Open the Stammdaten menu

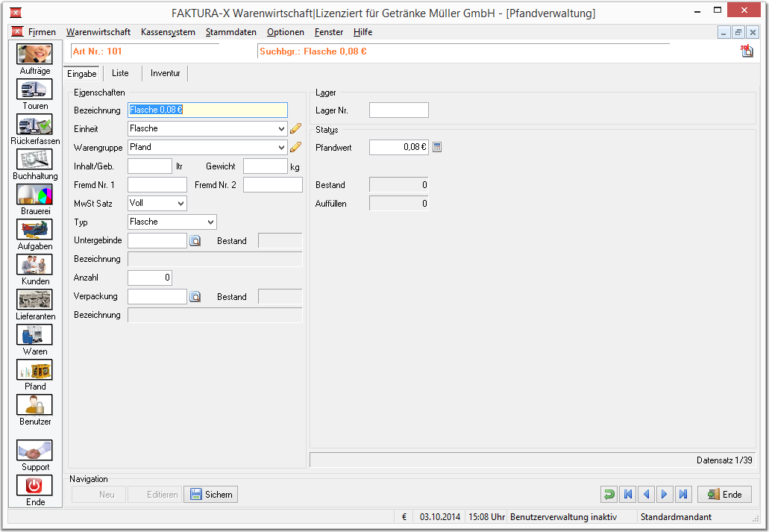click(x=231, y=32)
